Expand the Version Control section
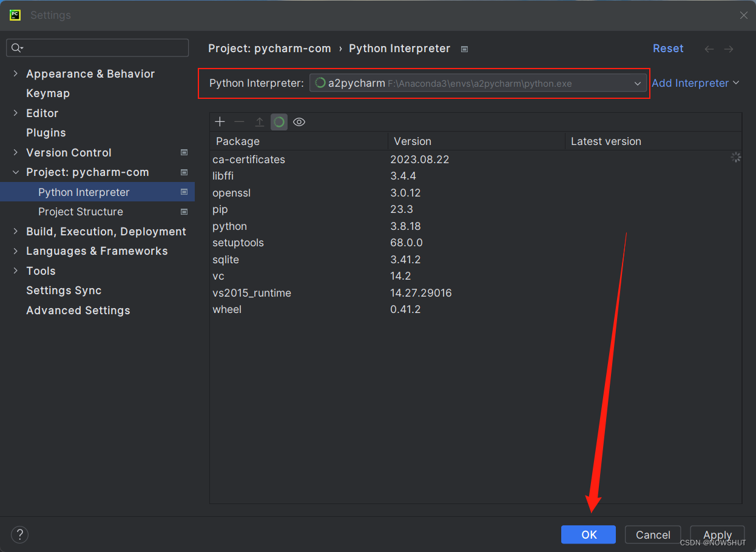The image size is (756, 552). (16, 152)
